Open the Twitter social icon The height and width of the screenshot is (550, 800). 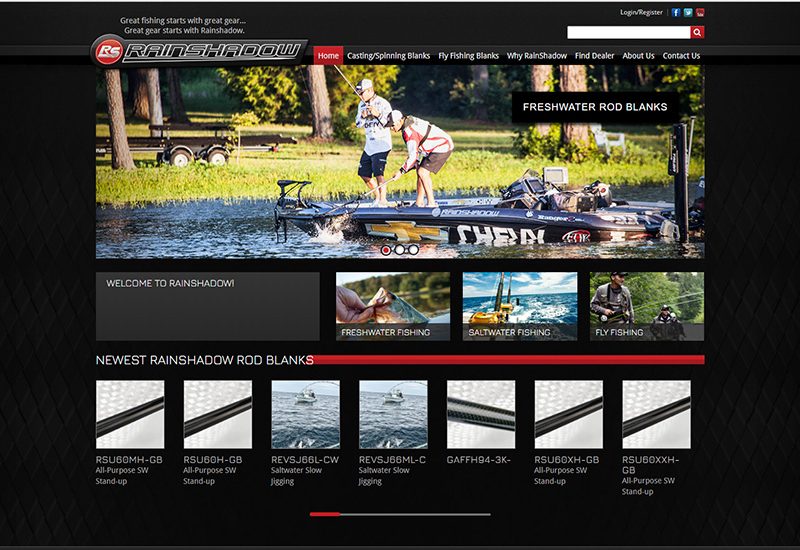click(x=688, y=12)
